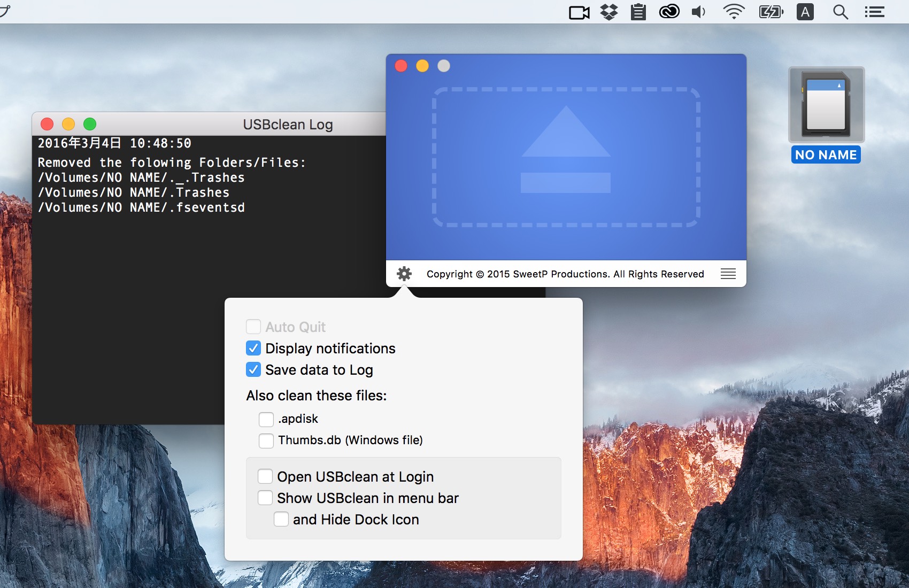Enable Show USBclean in menu bar

[x=265, y=498]
